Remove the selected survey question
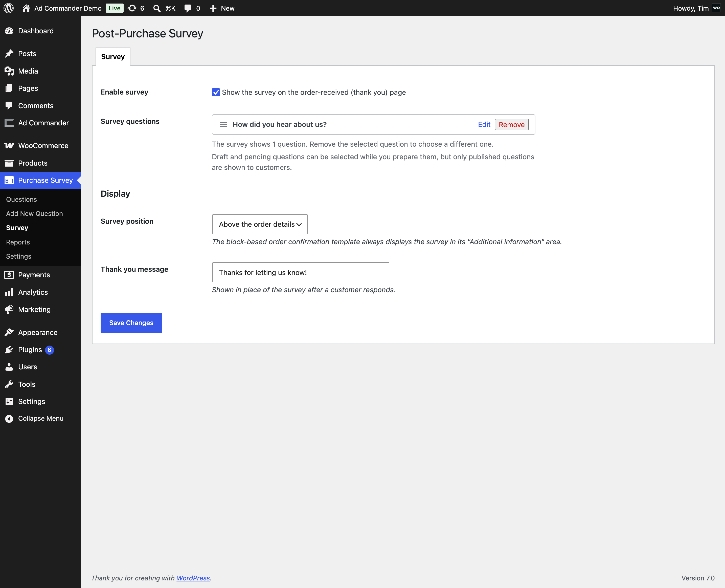Image resolution: width=725 pixels, height=588 pixels. [x=511, y=125]
